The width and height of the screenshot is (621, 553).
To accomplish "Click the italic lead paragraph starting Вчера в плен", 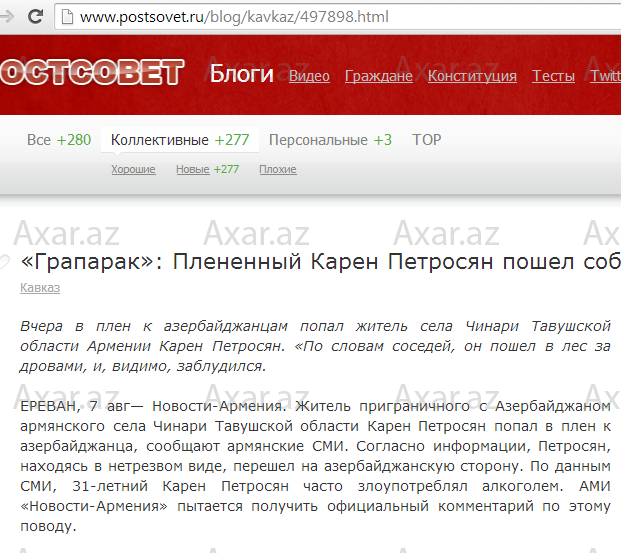I will pos(315,346).
